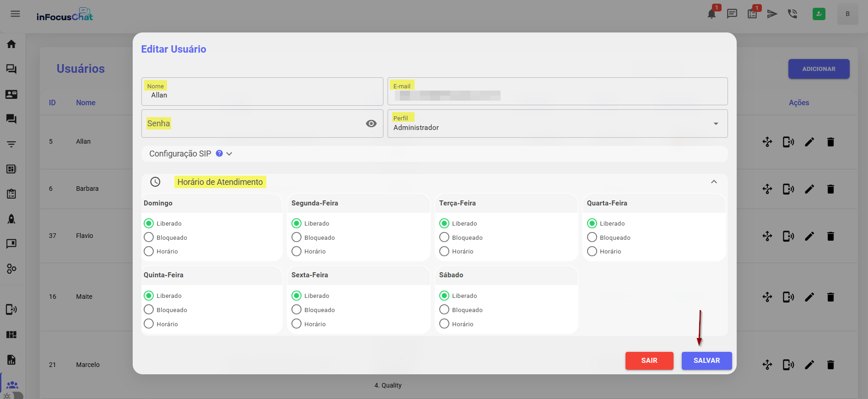The height and width of the screenshot is (399, 868).
Task: Open the Perfil dropdown
Action: 557,124
